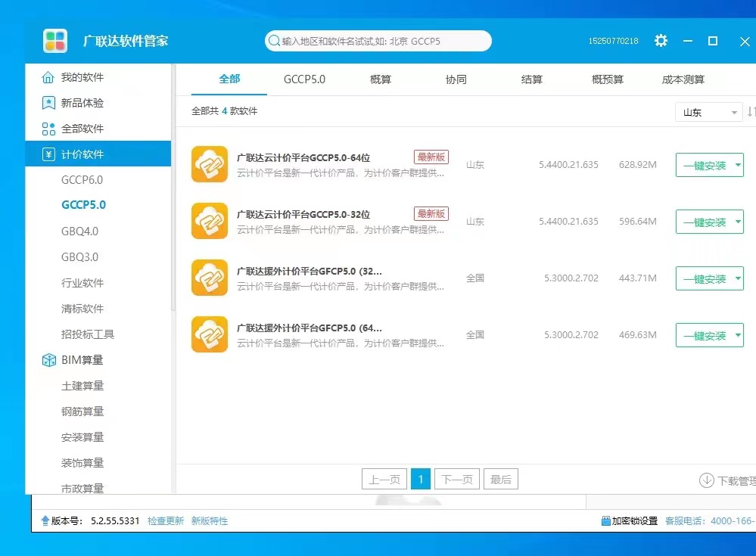Viewport: 756px width, 556px height.
Task: Select 装饰算量 in the sidebar
Action: [x=82, y=463]
